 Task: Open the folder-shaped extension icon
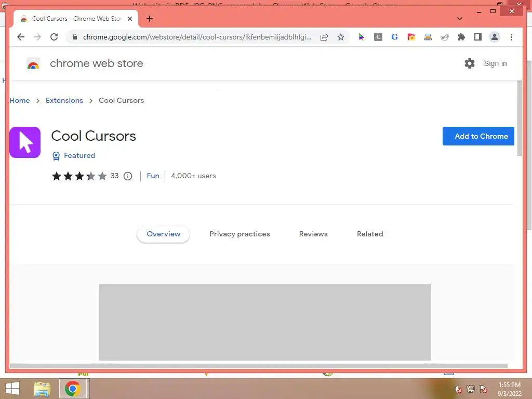click(x=411, y=37)
